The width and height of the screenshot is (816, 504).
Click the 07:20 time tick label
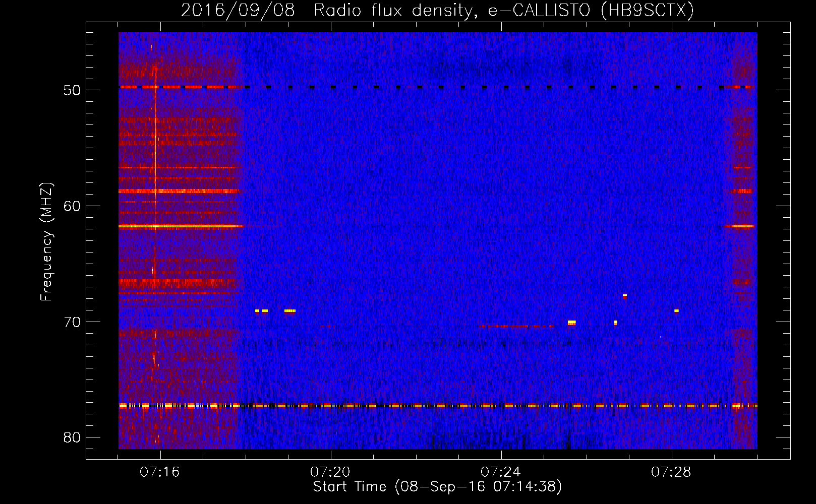click(330, 472)
